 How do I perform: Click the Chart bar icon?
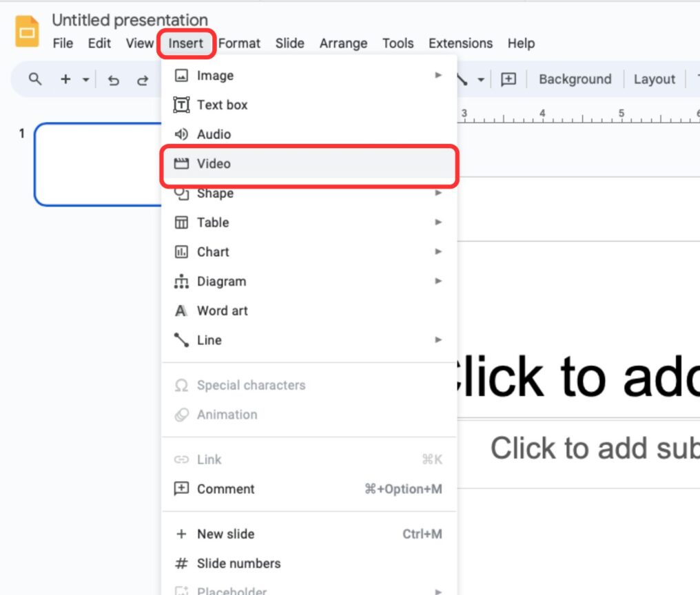[x=181, y=252]
